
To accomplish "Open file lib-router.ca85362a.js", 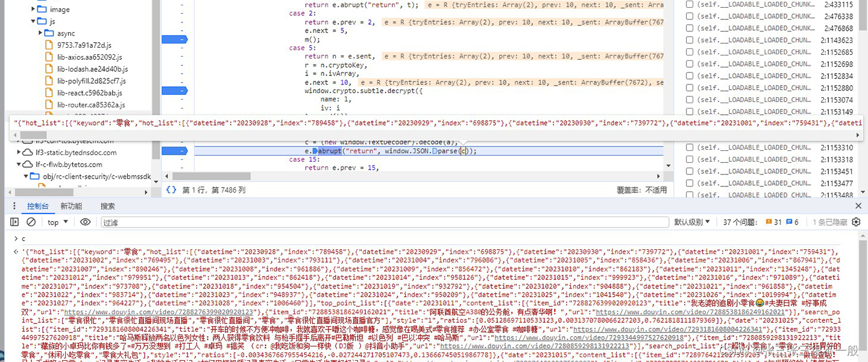I will [x=91, y=105].
